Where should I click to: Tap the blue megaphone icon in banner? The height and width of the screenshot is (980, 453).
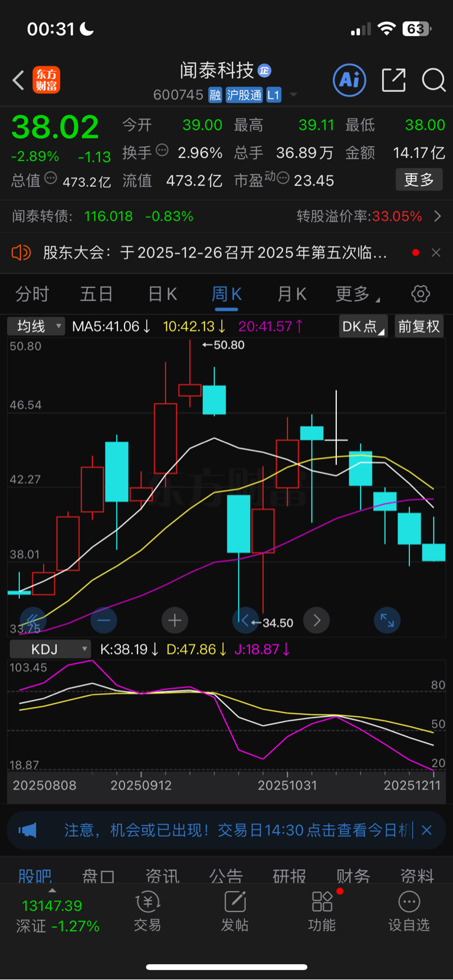coord(27,830)
